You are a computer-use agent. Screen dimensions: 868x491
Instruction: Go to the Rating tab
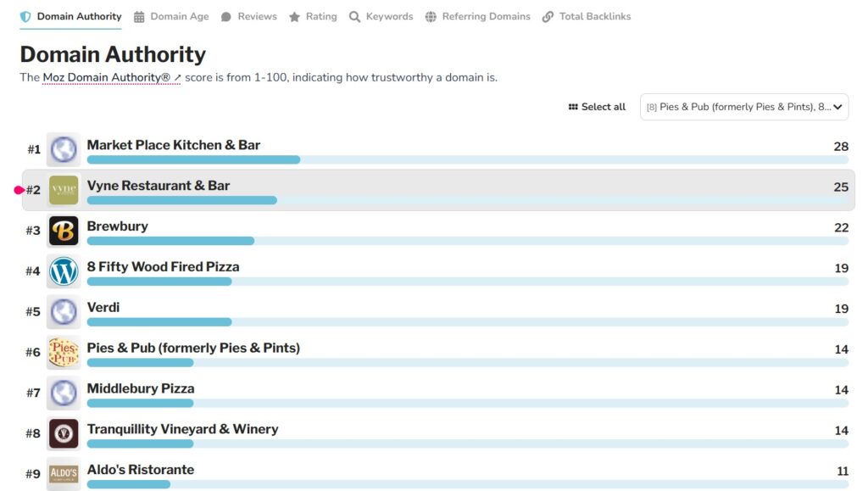point(313,16)
